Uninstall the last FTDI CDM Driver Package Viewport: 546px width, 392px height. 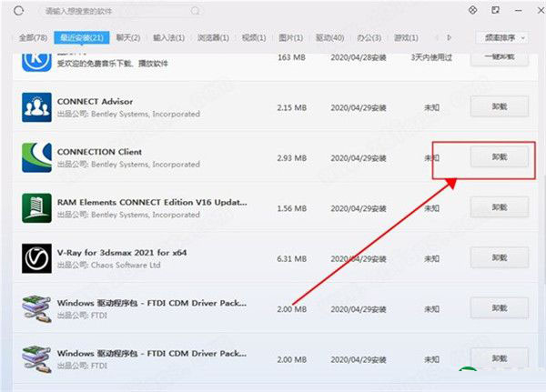point(500,358)
